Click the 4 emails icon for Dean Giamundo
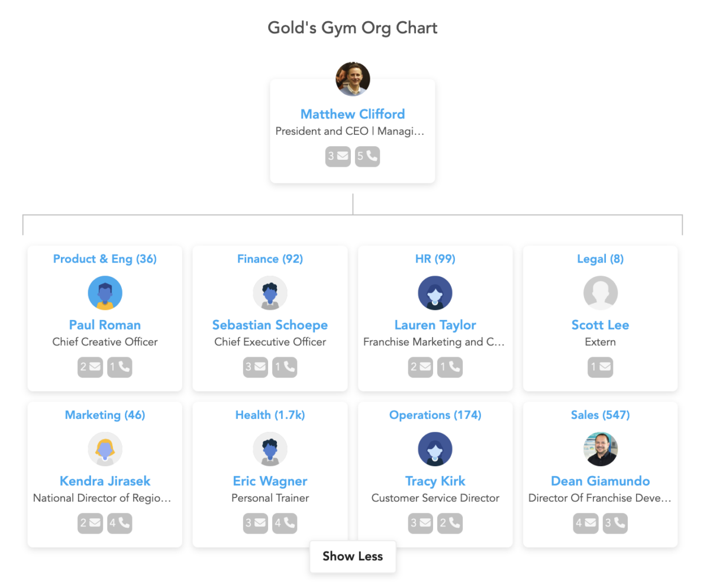This screenshot has width=710, height=588. (586, 523)
